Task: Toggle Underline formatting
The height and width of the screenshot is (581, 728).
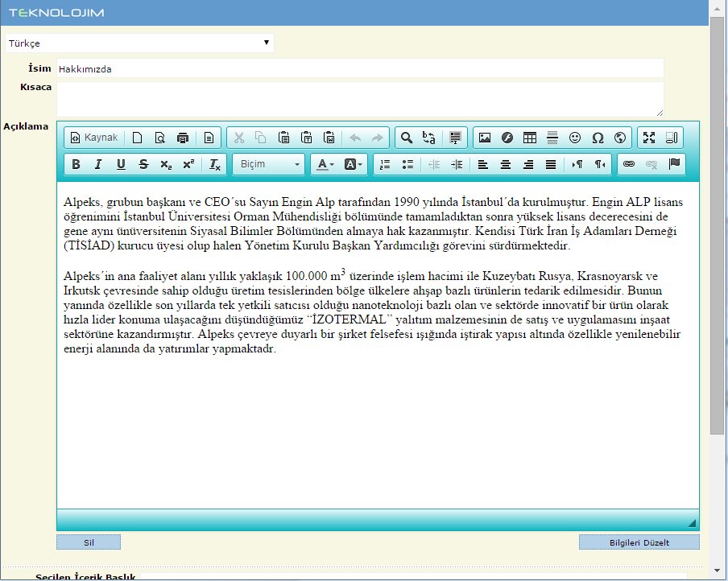Action: click(121, 164)
